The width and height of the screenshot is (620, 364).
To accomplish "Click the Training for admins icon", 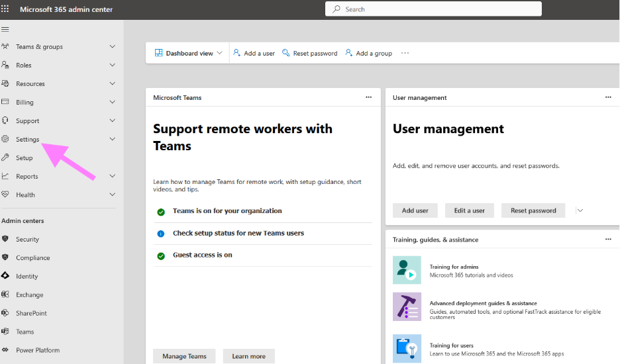I will pyautogui.click(x=407, y=270).
